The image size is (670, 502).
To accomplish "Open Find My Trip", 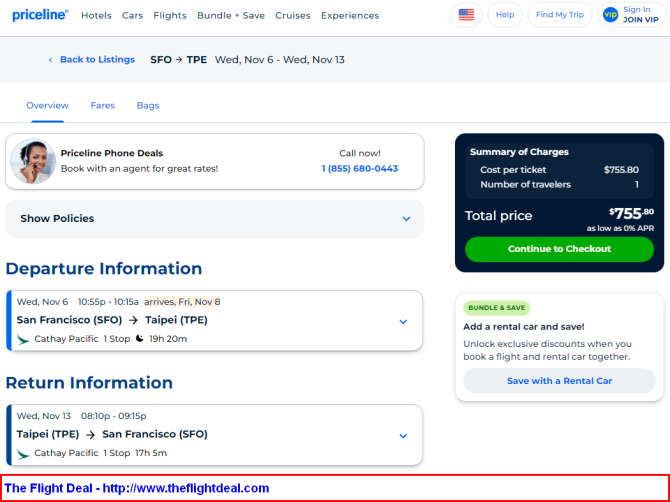I will pyautogui.click(x=559, y=15).
